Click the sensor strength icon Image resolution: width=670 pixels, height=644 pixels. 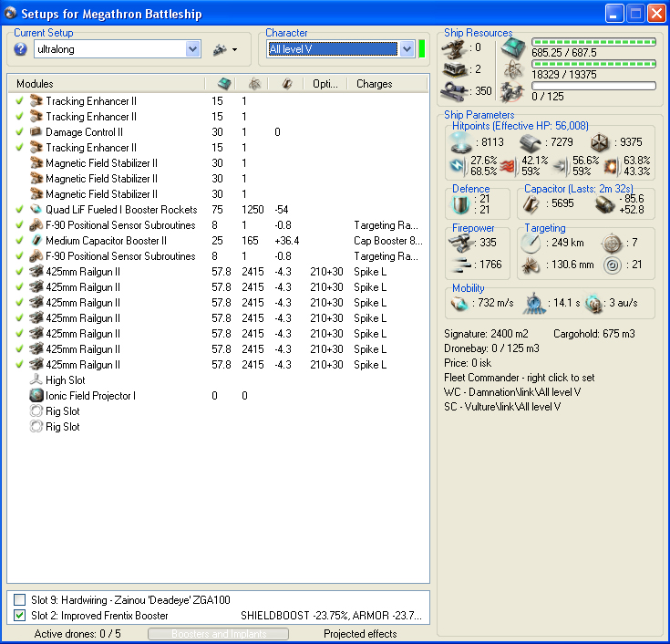(x=613, y=265)
